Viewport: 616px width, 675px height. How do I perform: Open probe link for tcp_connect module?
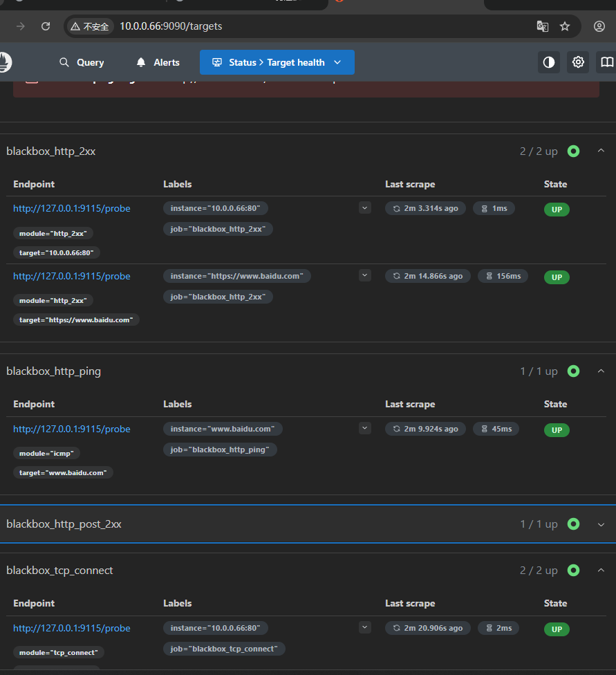point(71,628)
